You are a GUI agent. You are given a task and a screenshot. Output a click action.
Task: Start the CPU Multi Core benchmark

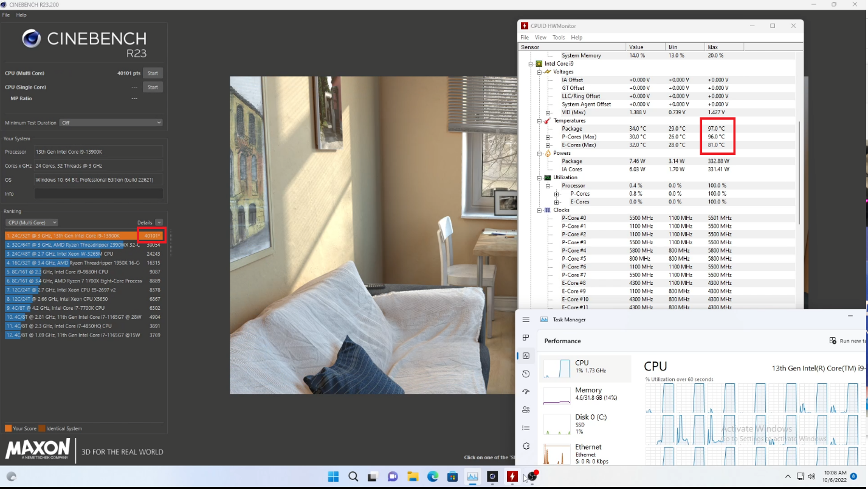click(x=153, y=73)
